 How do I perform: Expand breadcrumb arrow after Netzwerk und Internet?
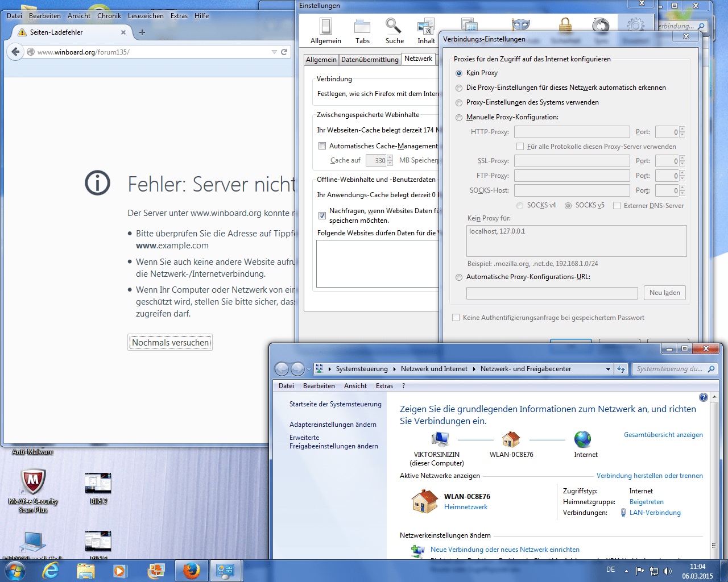click(474, 369)
